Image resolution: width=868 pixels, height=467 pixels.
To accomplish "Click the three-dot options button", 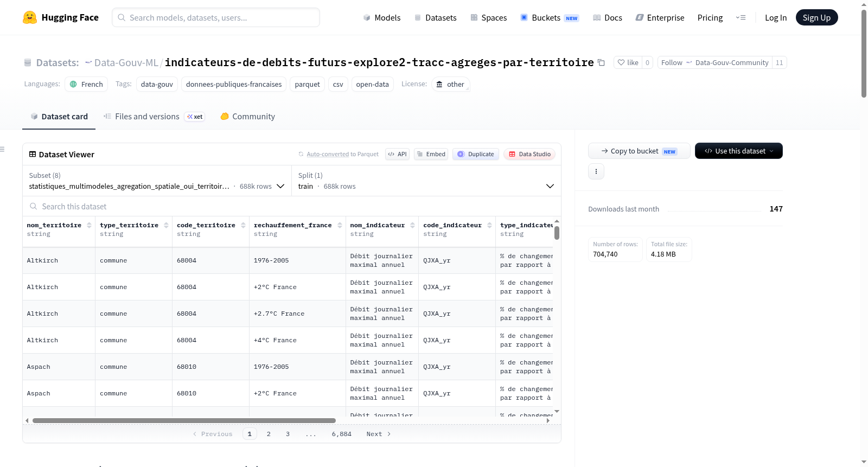I will 596,171.
